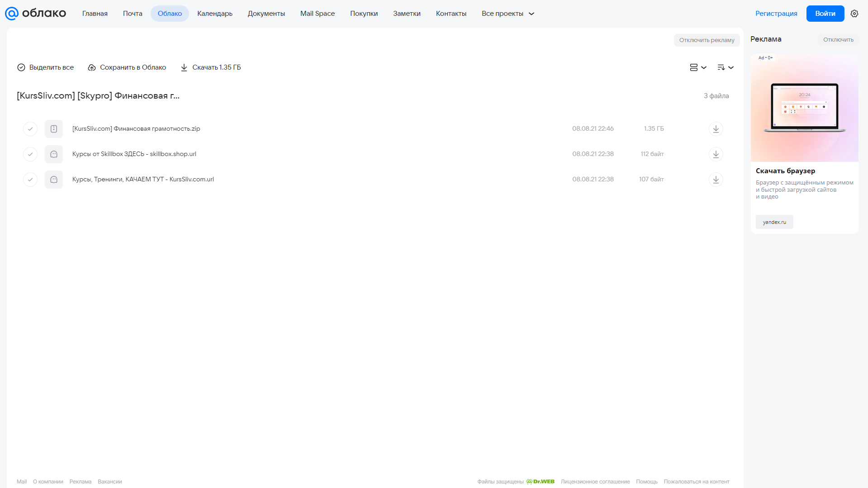This screenshot has width=868, height=488.
Task: Click the zip archive file icon
Action: [54, 129]
